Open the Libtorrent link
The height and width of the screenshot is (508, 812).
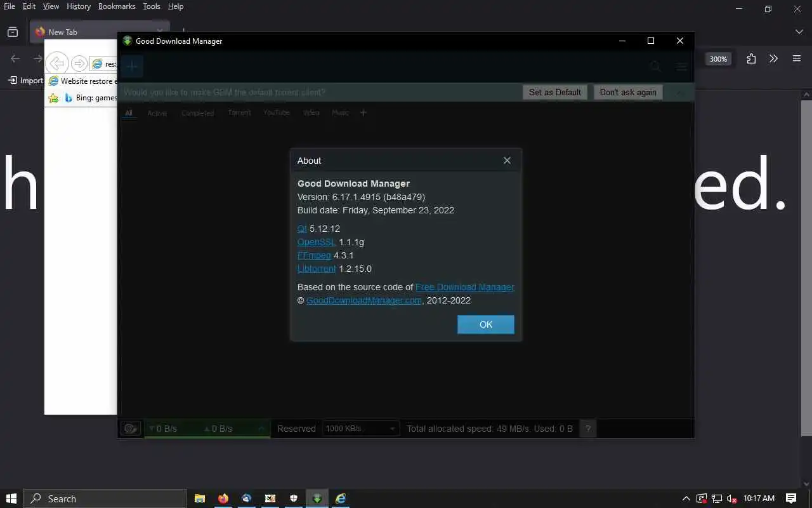[x=317, y=269]
